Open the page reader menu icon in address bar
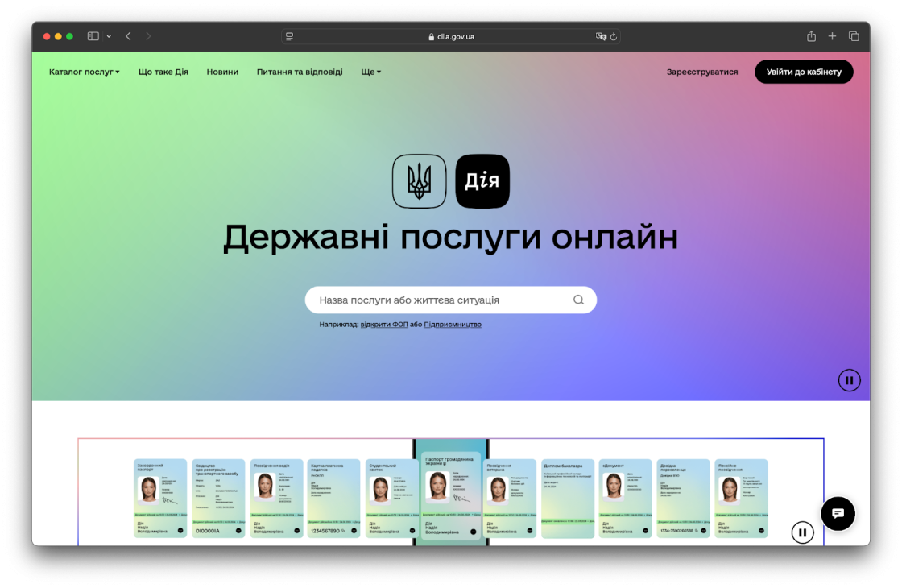This screenshot has height=588, width=902. point(289,36)
